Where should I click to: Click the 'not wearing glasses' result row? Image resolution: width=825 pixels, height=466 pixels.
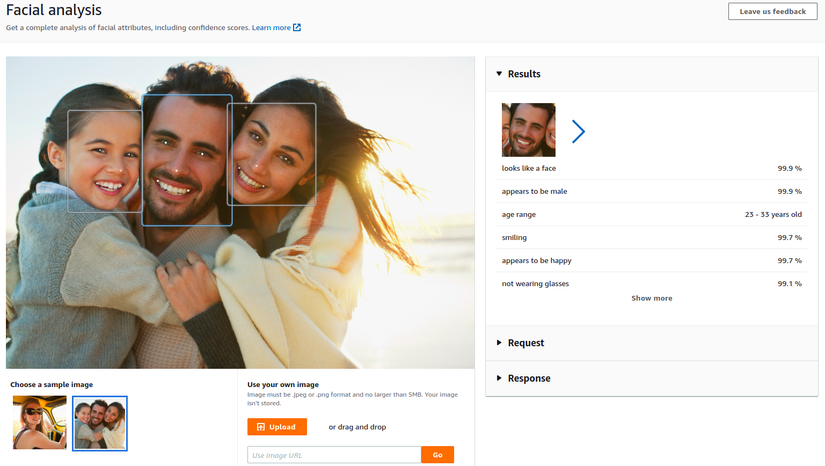coord(651,283)
